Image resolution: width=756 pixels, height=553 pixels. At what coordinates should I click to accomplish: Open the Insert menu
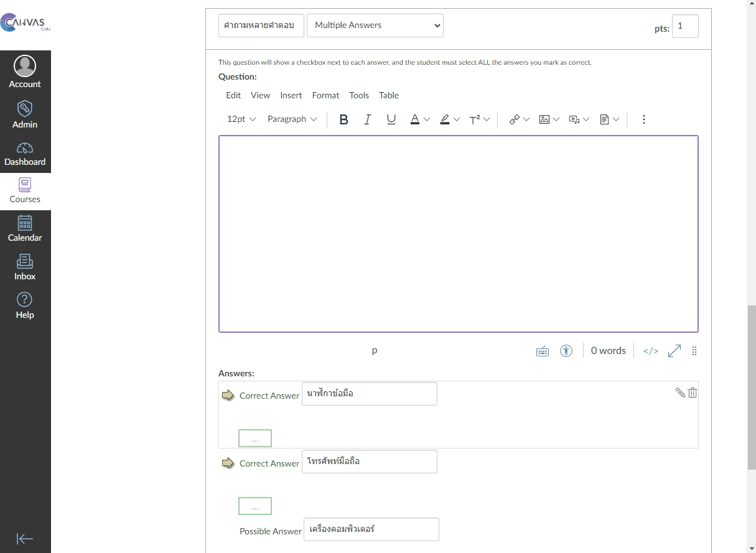(291, 95)
